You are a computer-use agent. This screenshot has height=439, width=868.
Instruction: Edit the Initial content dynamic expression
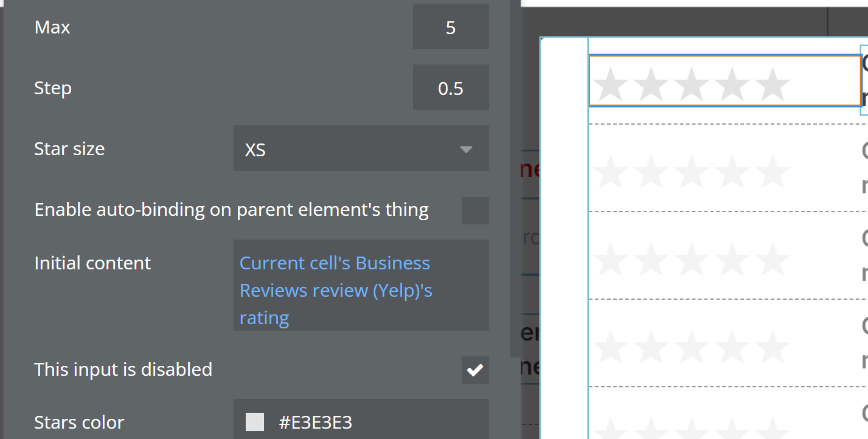pos(361,290)
